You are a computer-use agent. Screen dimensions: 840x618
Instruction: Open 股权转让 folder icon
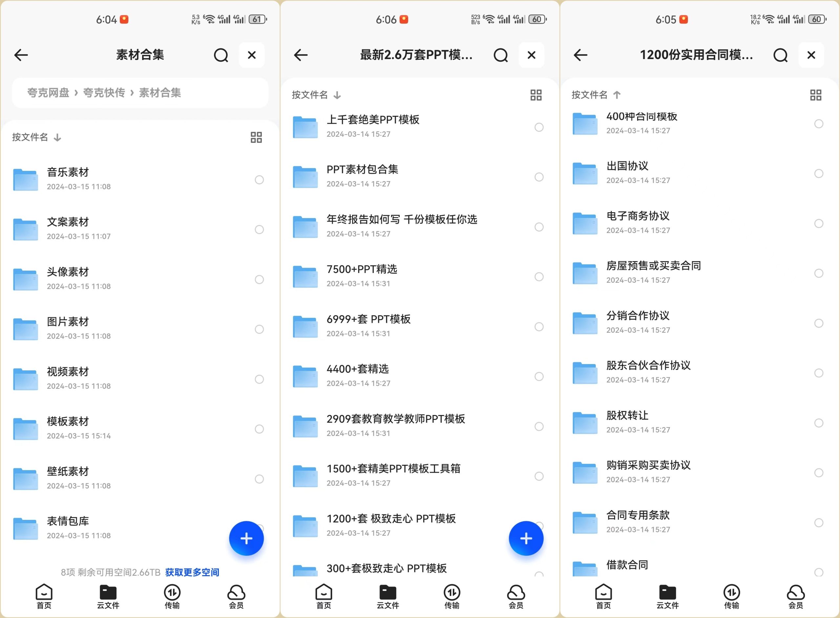click(x=585, y=423)
